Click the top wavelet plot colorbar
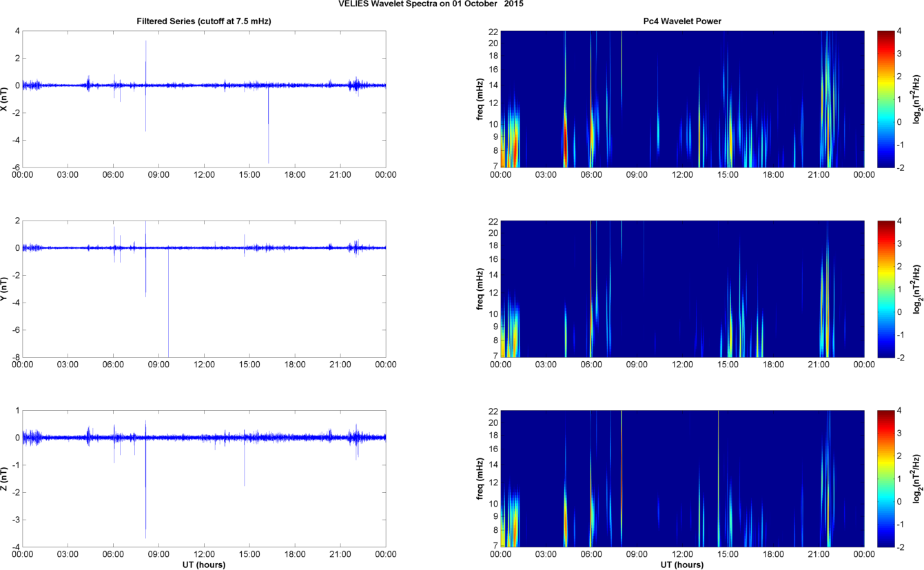The width and height of the screenshot is (924, 570). pos(885,99)
